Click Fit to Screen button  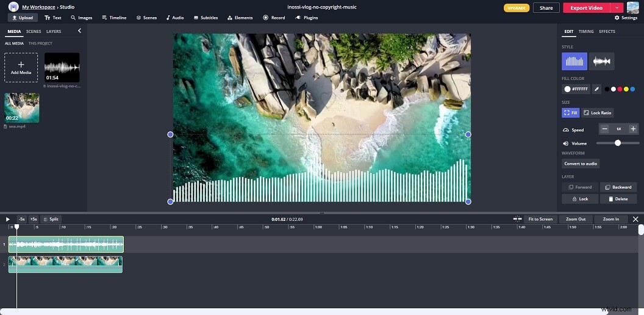tap(540, 219)
